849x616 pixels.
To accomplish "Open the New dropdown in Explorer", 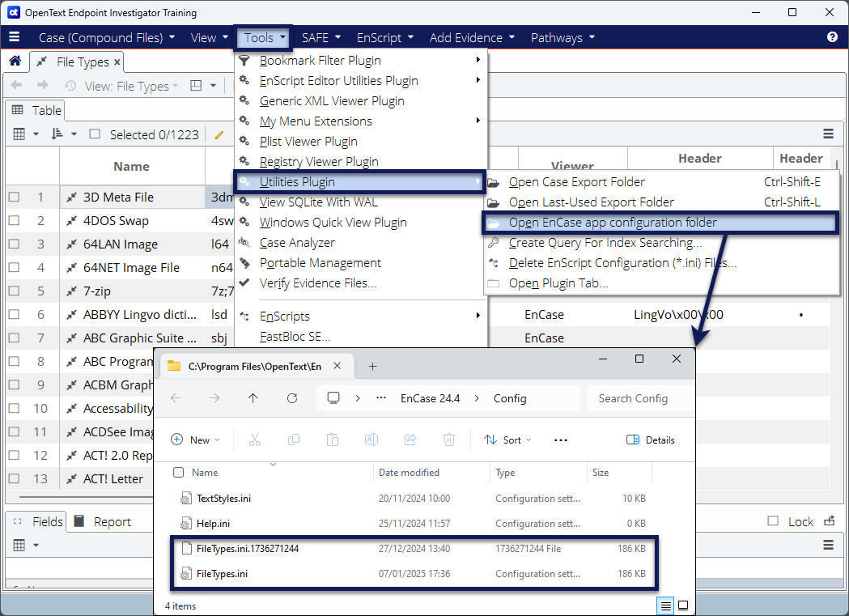I will [195, 440].
